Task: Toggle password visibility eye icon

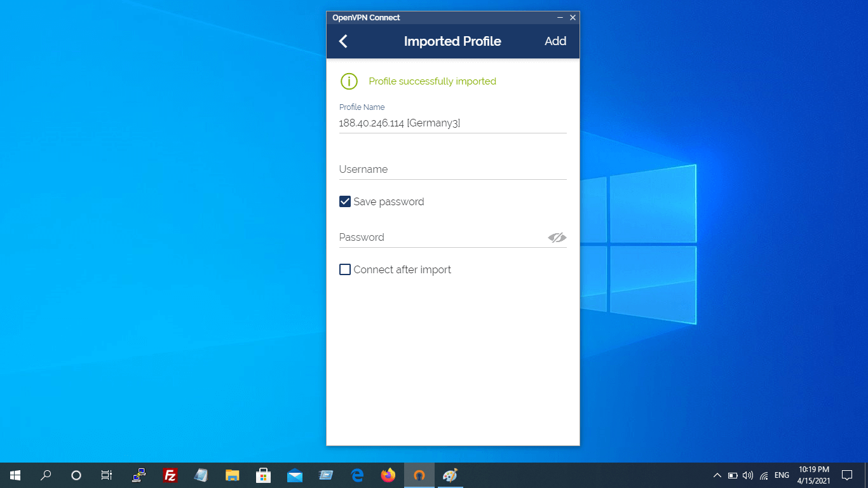Action: coord(557,238)
